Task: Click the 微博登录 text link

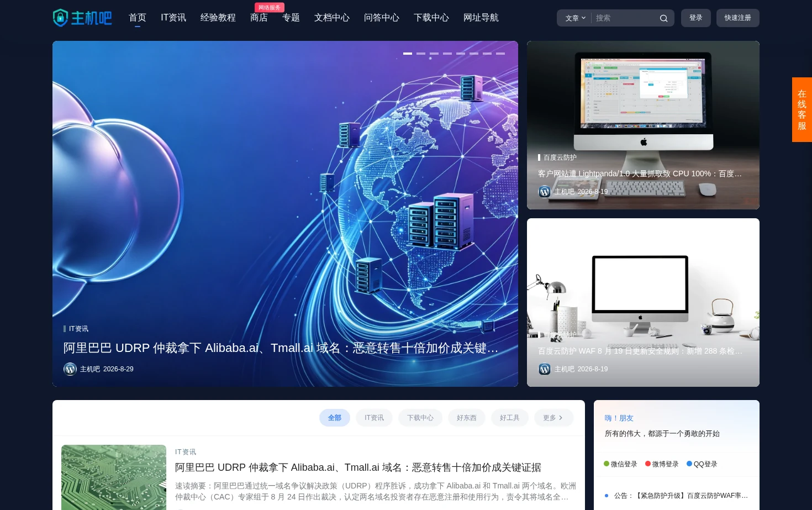Action: 666,464
